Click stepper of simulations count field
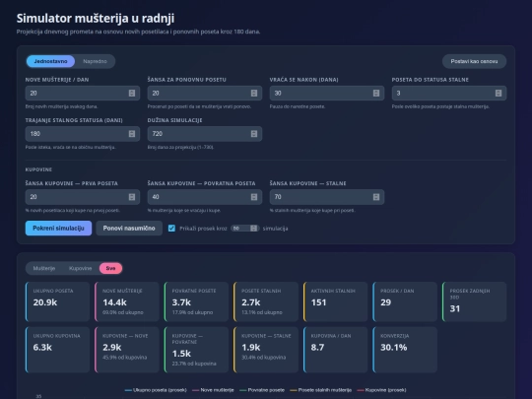532x399 pixels. tap(253, 229)
